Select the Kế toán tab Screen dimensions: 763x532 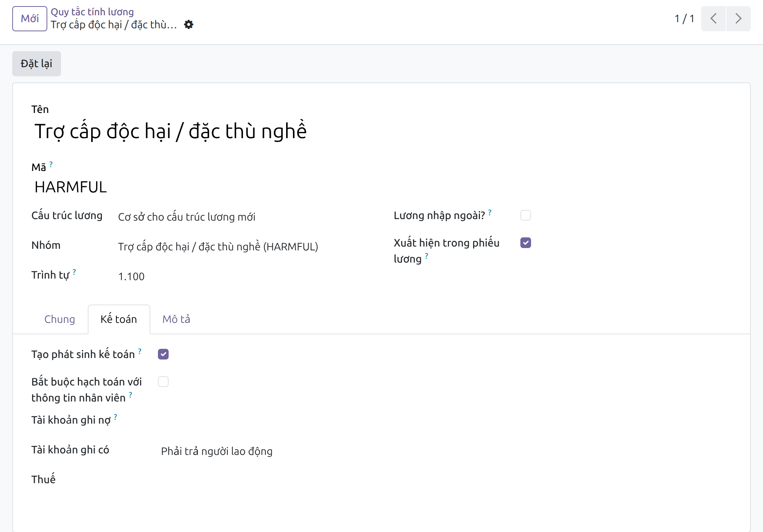coord(119,319)
